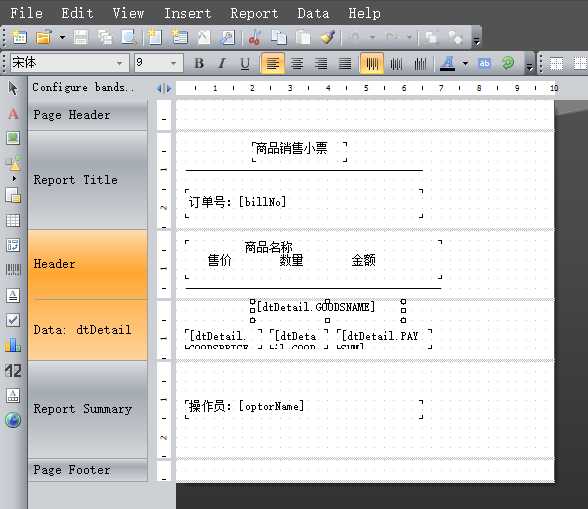Open the text color dropdown arrow
Image resolution: width=588 pixels, height=509 pixels.
click(x=465, y=63)
